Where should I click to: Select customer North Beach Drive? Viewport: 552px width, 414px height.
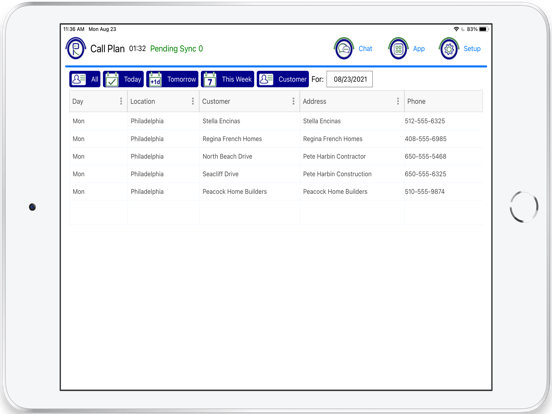click(x=227, y=156)
